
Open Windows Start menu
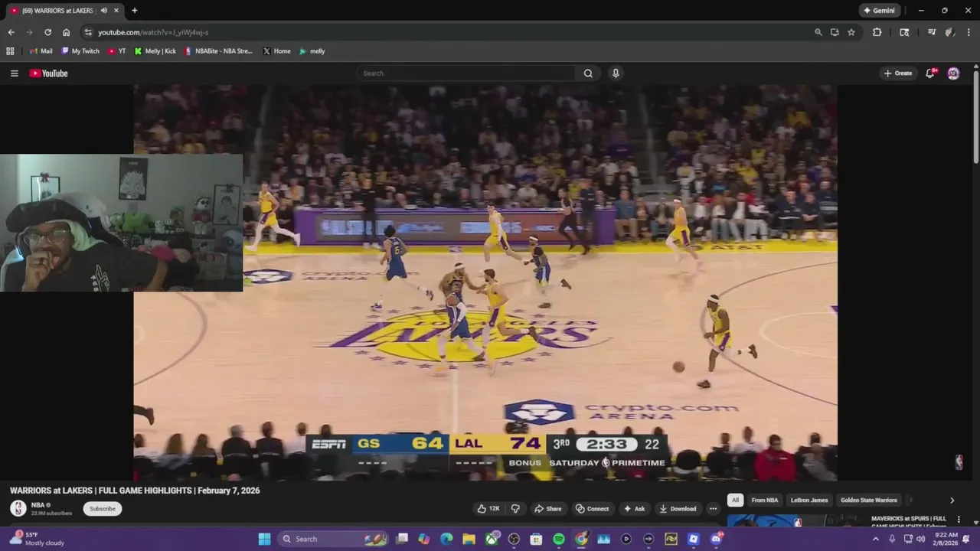[x=264, y=539]
